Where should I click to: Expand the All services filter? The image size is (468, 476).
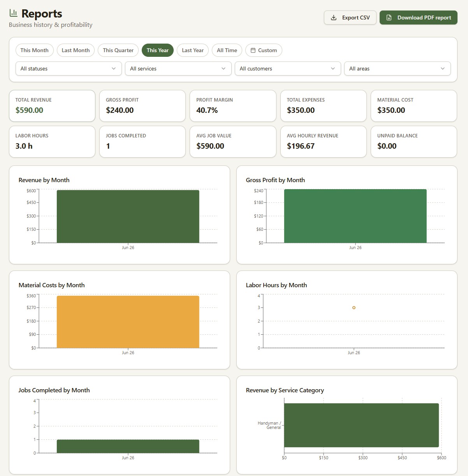point(178,69)
